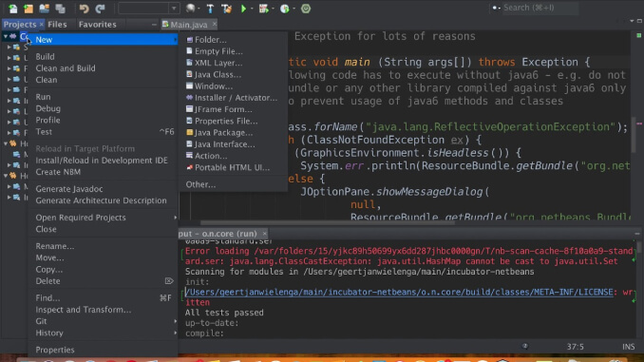Viewport: 644px width, 362px height.
Task: Choose Generate Javadoc menu entry
Action: (x=103, y=189)
